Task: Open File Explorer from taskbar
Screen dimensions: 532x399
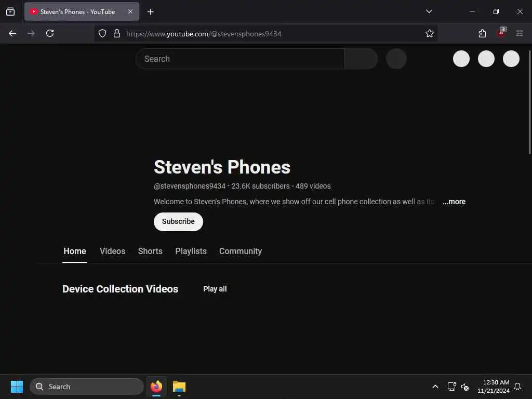Action: pos(179,387)
